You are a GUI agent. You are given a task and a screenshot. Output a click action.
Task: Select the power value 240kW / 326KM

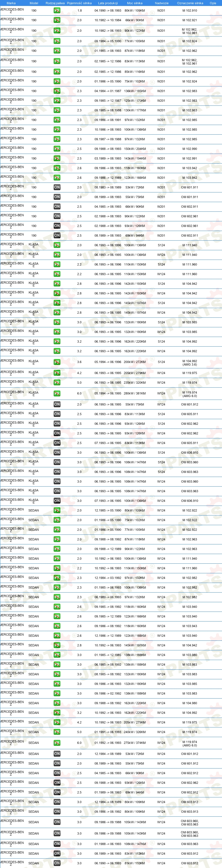(135, 732)
